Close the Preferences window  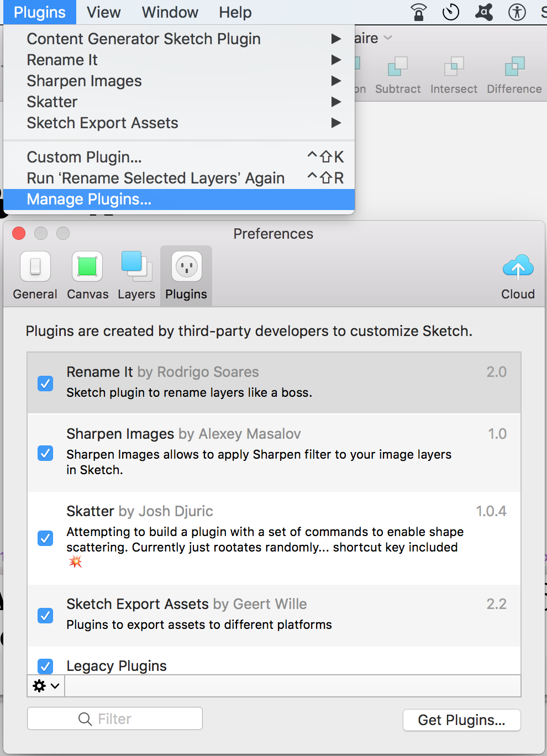19,233
